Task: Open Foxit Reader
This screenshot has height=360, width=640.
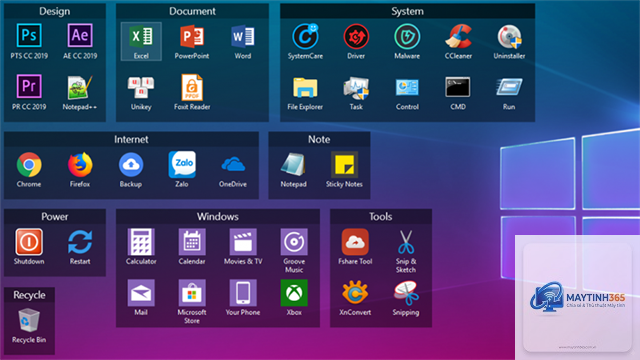Action: (192, 87)
